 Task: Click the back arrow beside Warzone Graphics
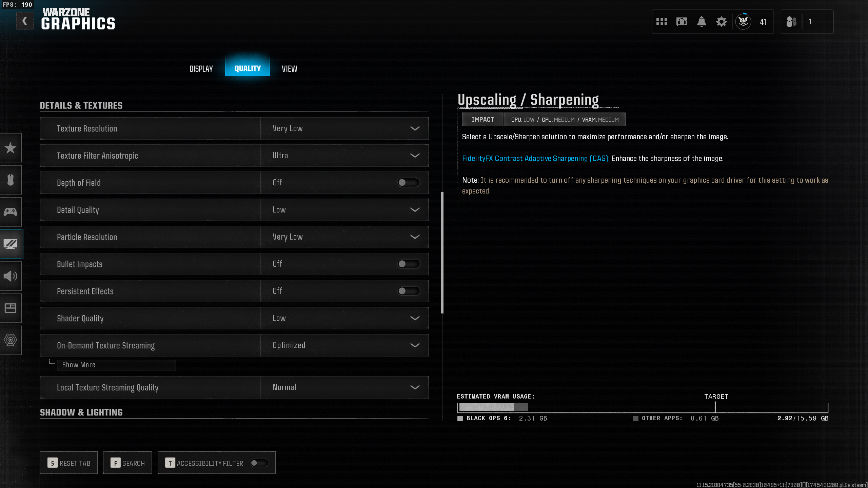coord(25,21)
